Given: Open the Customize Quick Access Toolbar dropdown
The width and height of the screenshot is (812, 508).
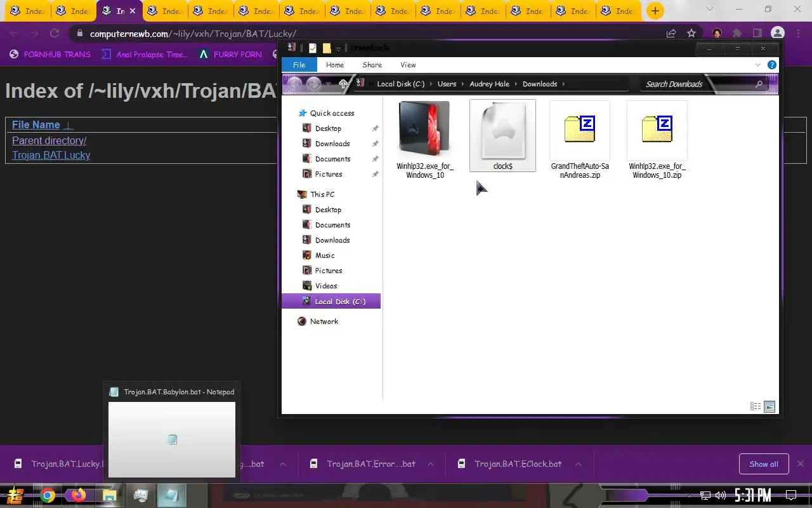Looking at the screenshot, I should [338, 49].
